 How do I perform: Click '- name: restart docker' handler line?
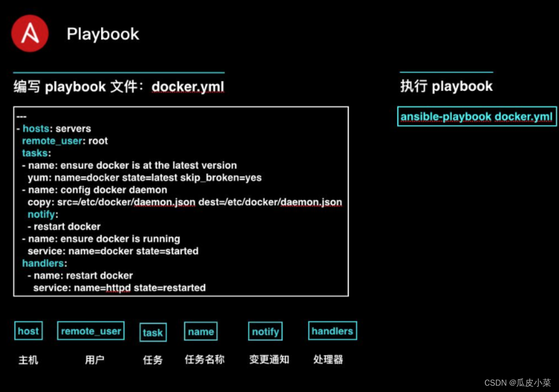[80, 276]
